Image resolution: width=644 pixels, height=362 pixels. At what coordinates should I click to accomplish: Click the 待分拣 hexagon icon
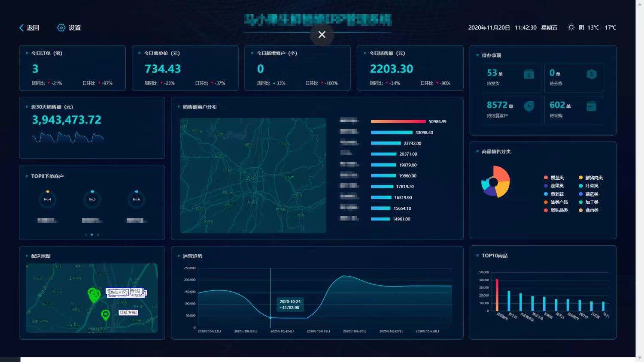pyautogui.click(x=592, y=74)
